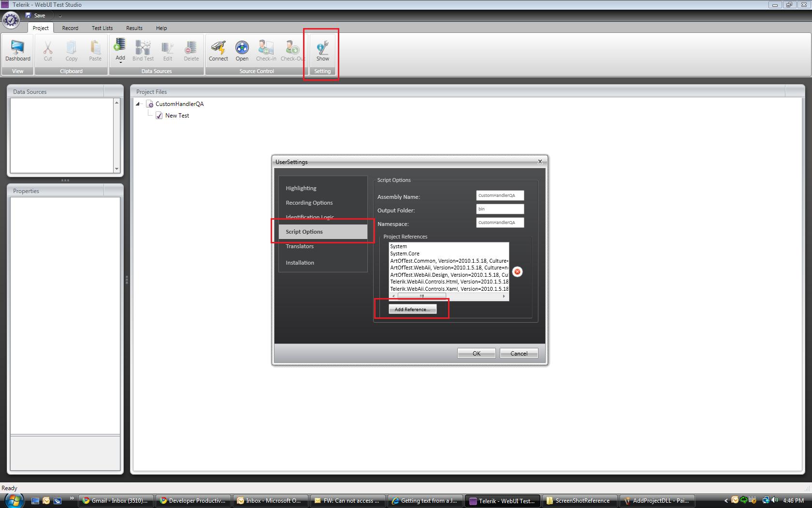Click the Output Folder input field
The image size is (812, 508).
coord(500,209)
